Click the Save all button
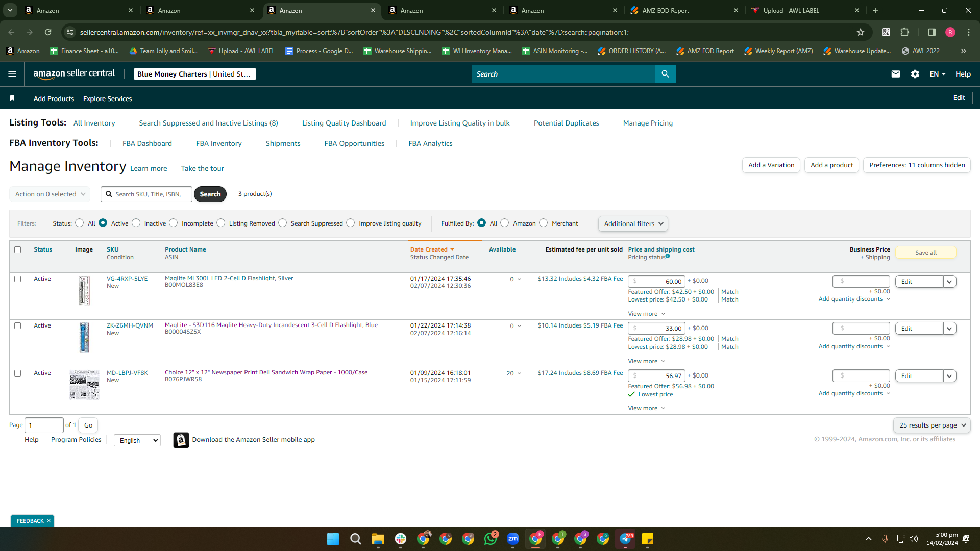 [926, 253]
